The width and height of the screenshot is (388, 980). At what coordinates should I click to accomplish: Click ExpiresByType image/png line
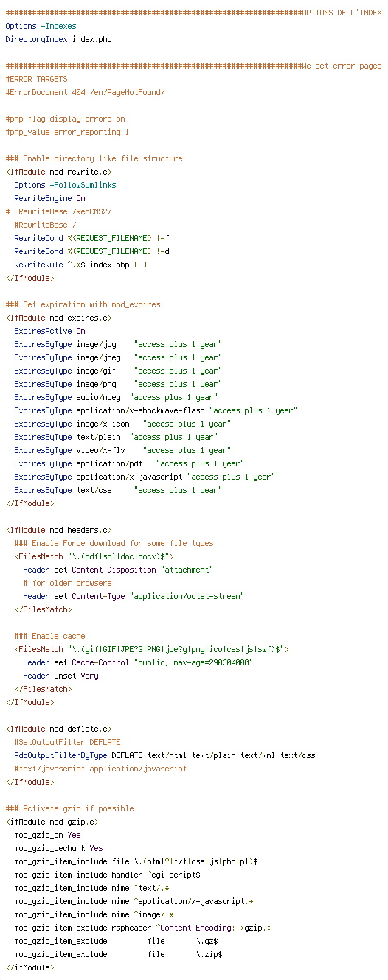(117, 384)
